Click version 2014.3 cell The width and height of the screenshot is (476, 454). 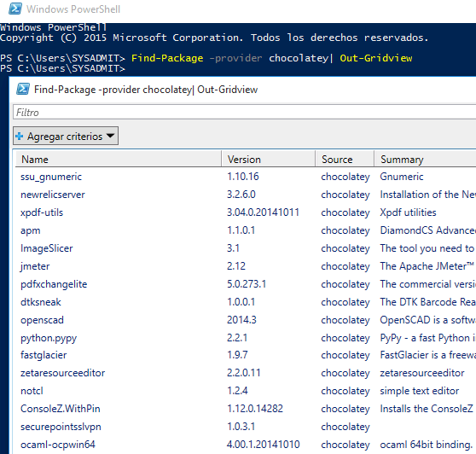241,320
